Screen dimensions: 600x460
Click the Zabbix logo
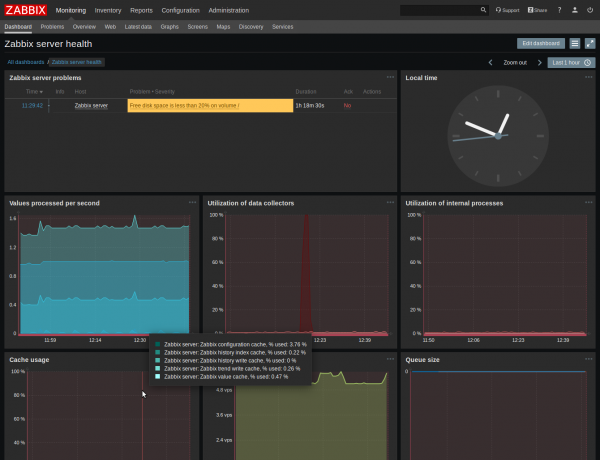25,10
